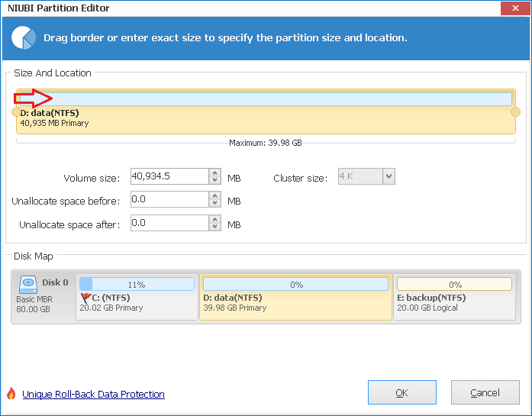The width and height of the screenshot is (532, 416).
Task: Click the 'D: data(NTFS)' label in size bar
Action: coord(50,113)
